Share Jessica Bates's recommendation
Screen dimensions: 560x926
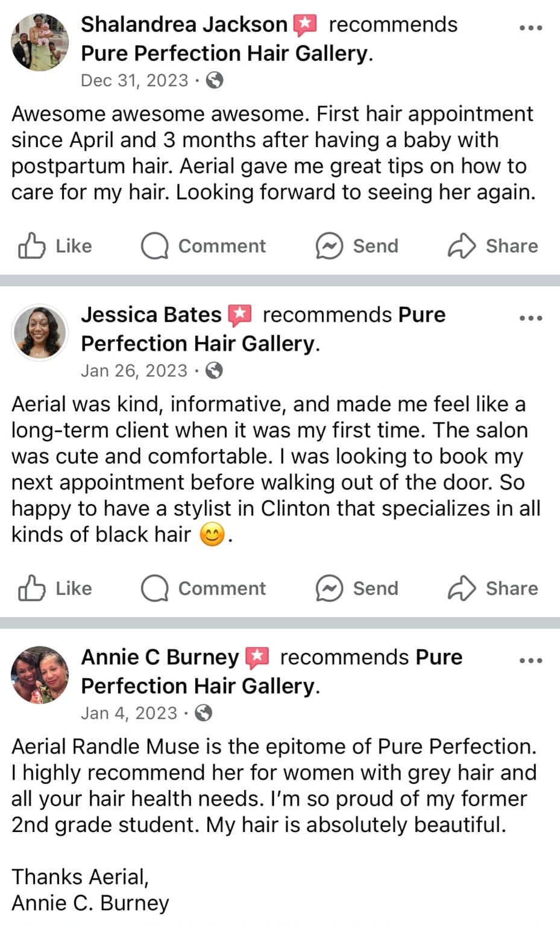[492, 588]
